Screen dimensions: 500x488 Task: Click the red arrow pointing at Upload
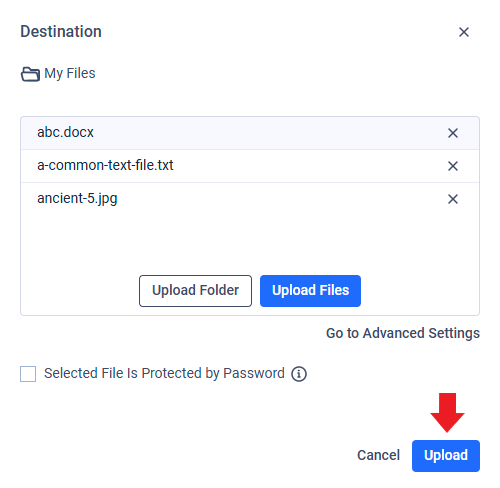click(447, 412)
